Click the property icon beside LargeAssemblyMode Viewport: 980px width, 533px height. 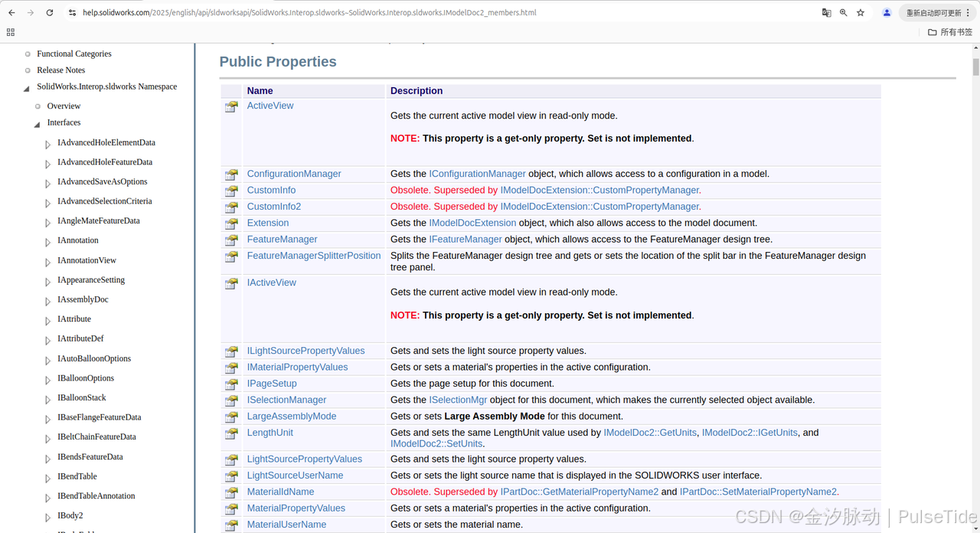click(x=231, y=417)
